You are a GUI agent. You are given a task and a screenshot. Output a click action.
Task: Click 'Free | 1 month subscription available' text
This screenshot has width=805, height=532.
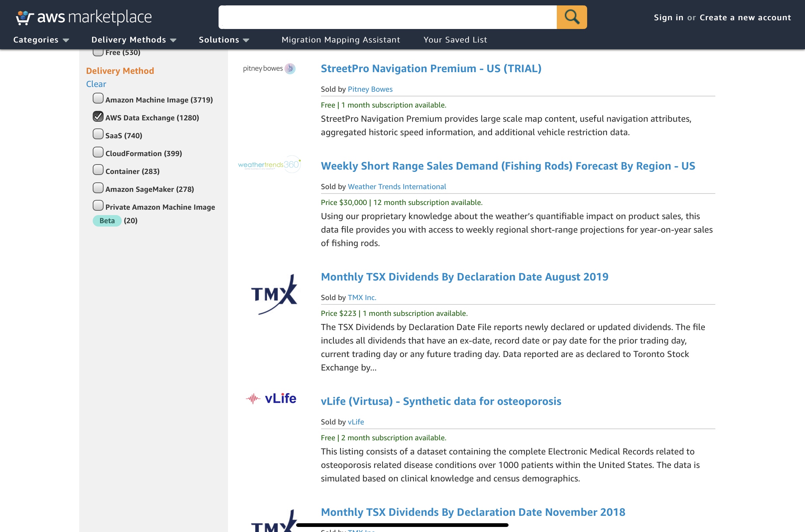click(383, 105)
